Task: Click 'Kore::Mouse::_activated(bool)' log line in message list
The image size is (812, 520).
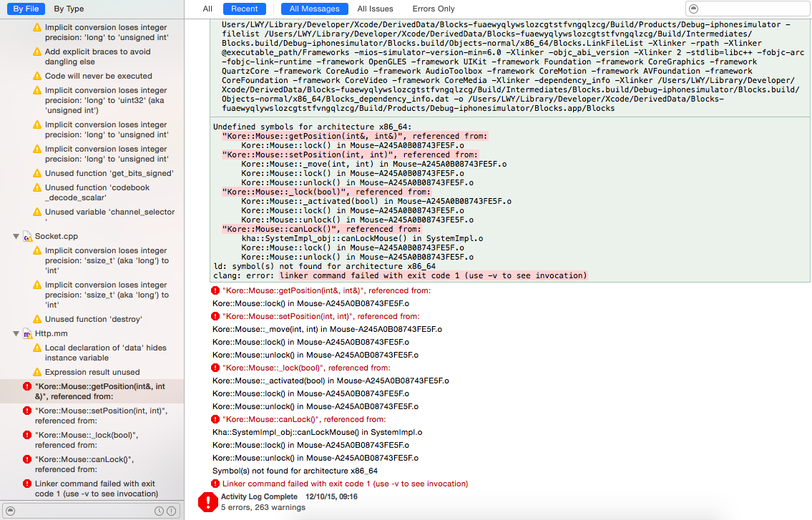Action: (x=331, y=381)
